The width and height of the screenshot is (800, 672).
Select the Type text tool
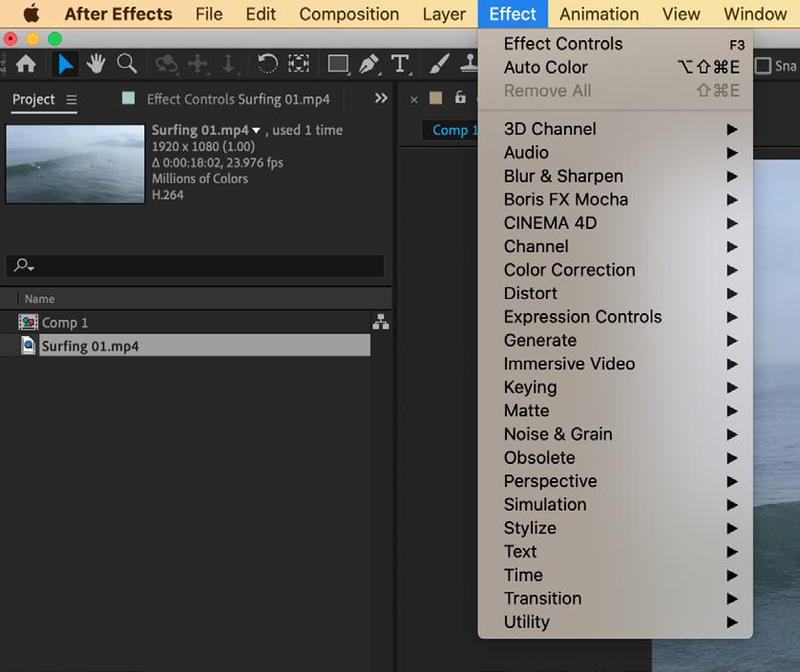(x=401, y=64)
